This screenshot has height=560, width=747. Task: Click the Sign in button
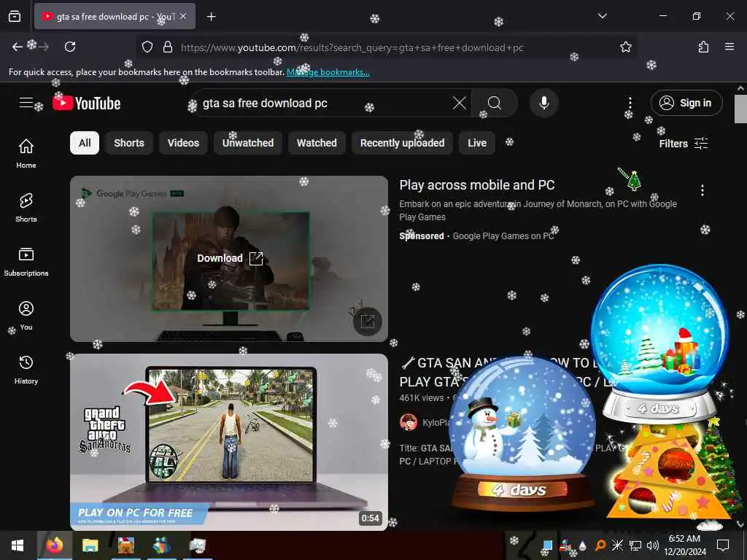686,103
